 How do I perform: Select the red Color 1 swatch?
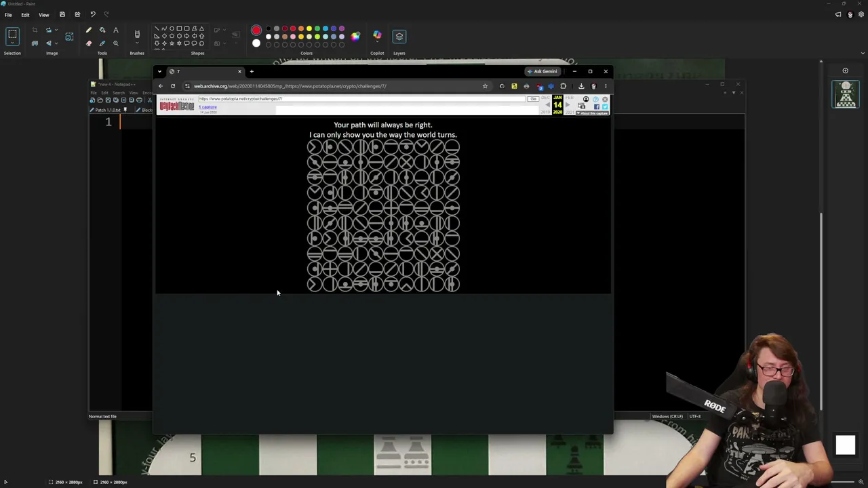256,30
